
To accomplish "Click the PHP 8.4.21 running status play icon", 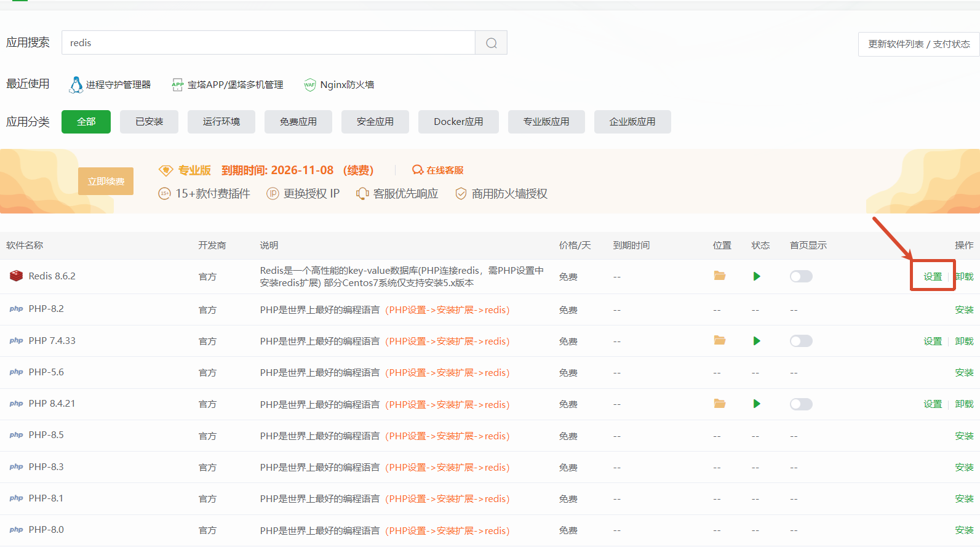I will click(x=757, y=404).
